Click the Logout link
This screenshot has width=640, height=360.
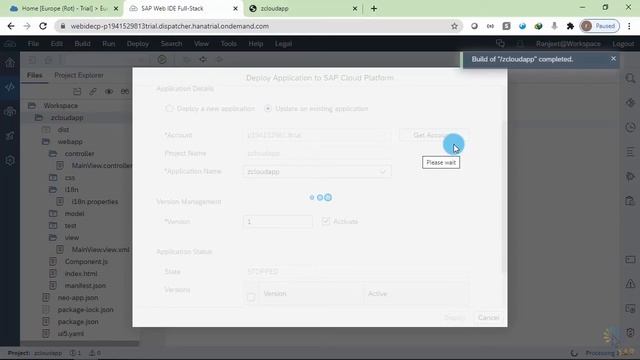[x=623, y=44]
